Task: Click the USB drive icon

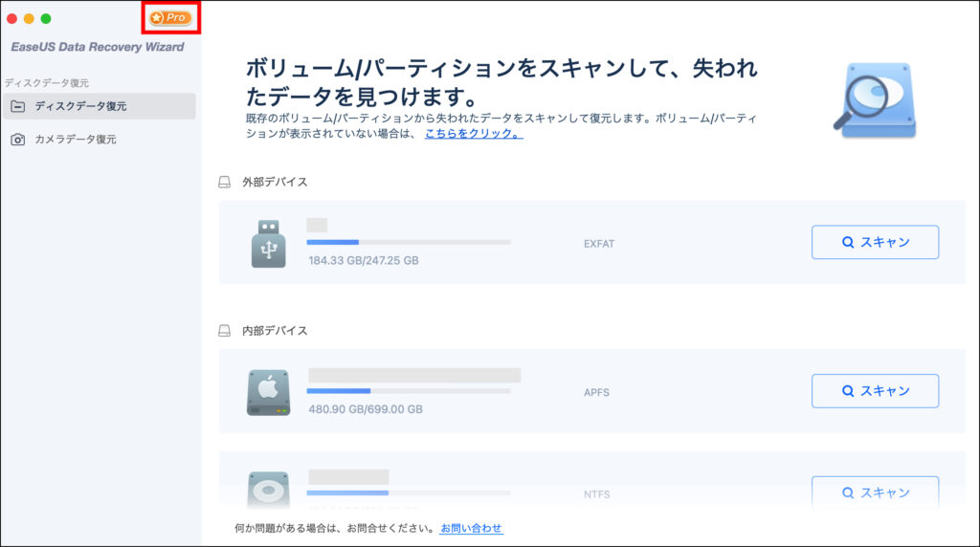Action: click(x=269, y=244)
